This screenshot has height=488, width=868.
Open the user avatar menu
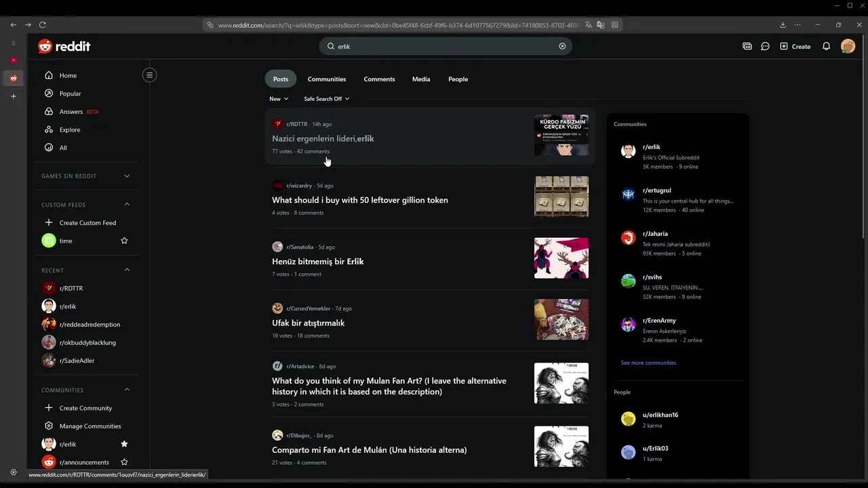[848, 46]
